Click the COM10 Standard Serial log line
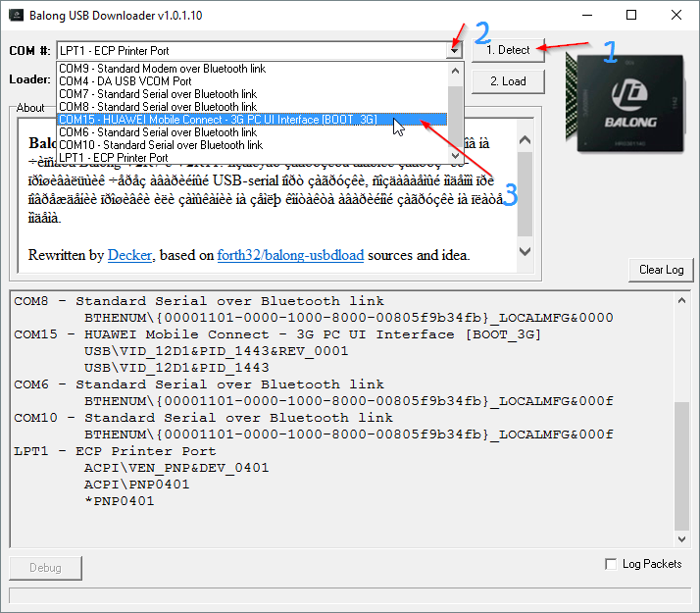The height and width of the screenshot is (613, 700). click(203, 418)
